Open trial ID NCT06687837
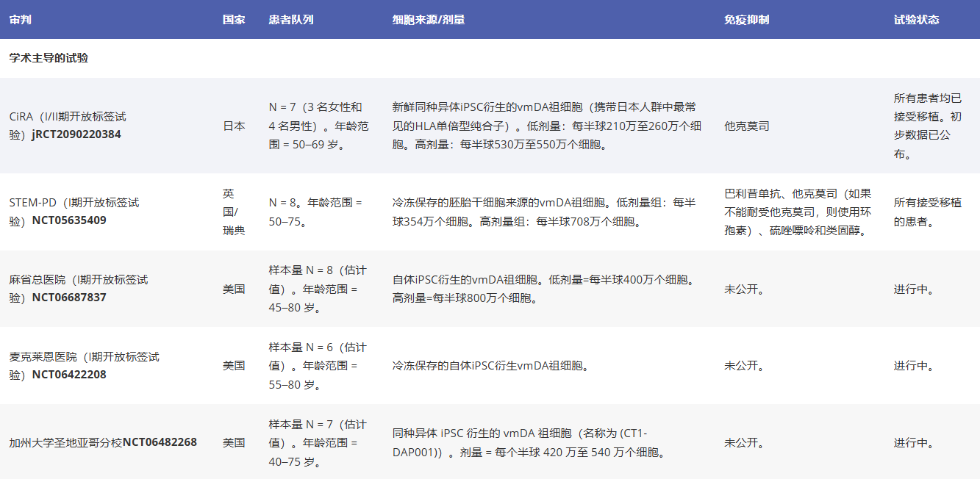 point(69,298)
